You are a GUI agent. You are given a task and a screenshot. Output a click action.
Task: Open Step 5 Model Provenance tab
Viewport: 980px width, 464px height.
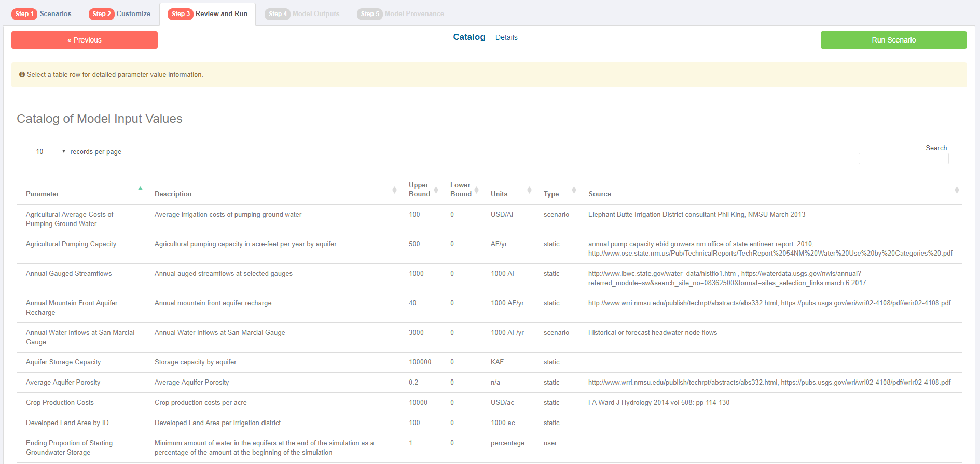pyautogui.click(x=401, y=14)
